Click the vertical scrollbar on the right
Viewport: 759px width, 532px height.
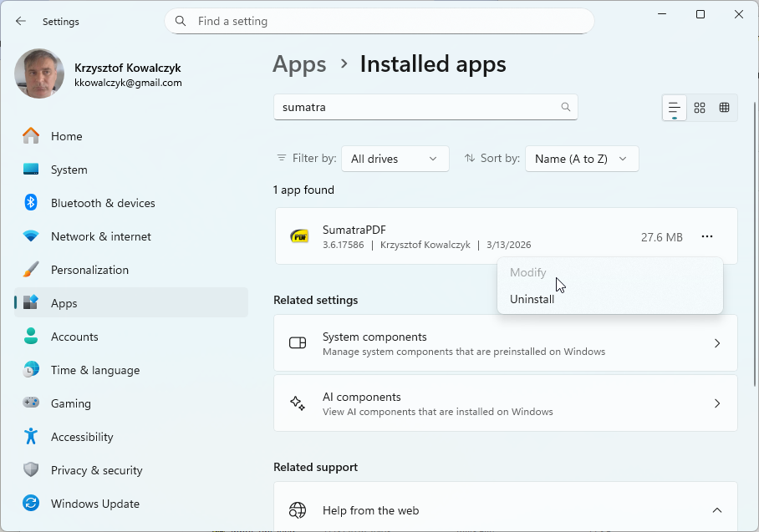[x=755, y=244]
